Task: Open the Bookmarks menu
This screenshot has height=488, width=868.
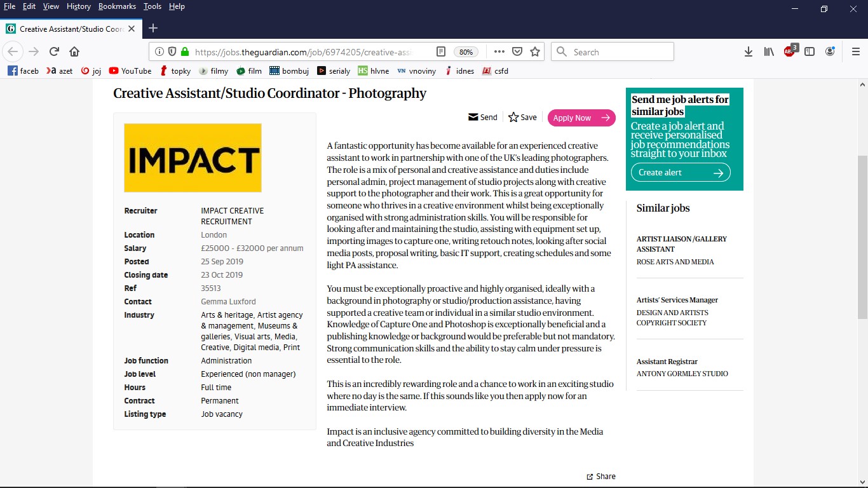Action: click(117, 6)
